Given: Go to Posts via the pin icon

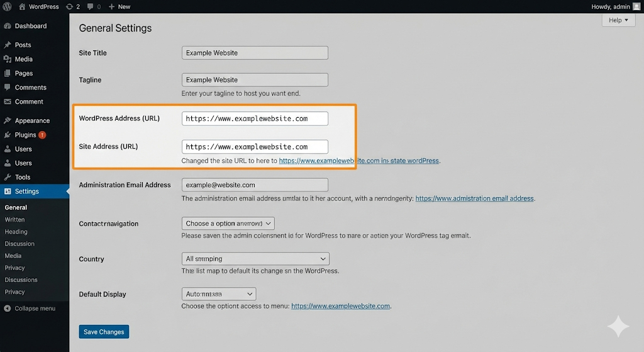Looking at the screenshot, I should click(8, 45).
